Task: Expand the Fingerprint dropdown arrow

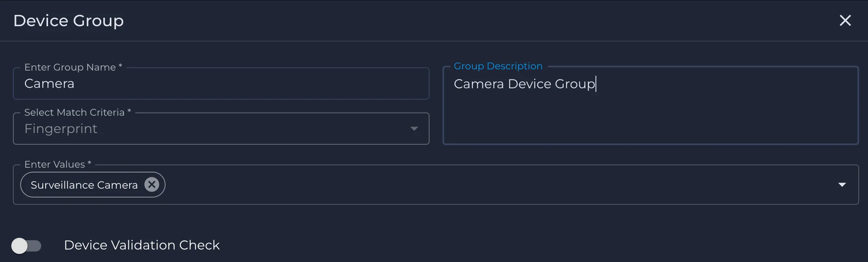Action: [x=414, y=129]
